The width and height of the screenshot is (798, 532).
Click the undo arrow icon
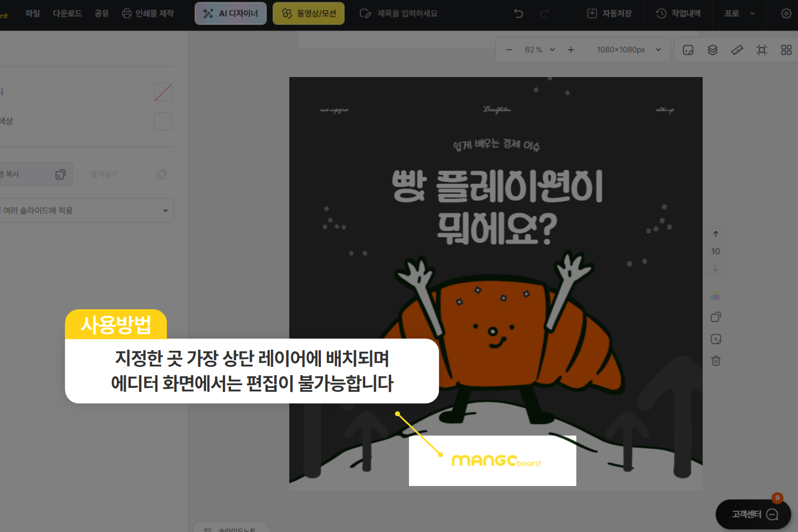tap(519, 14)
